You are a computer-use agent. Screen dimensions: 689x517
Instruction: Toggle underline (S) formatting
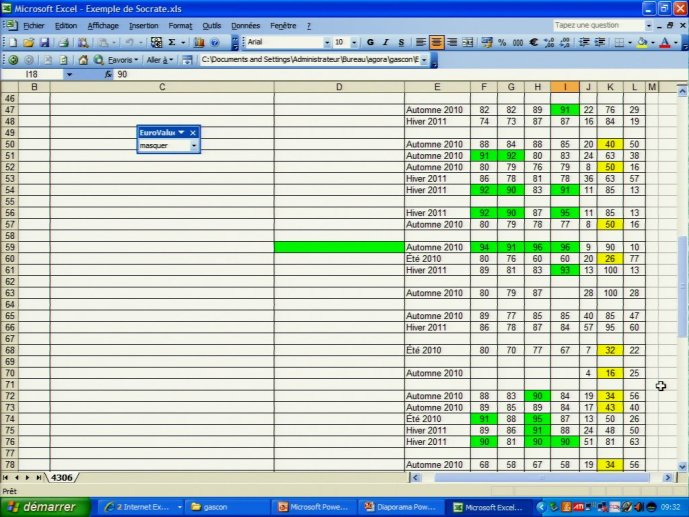pos(401,42)
